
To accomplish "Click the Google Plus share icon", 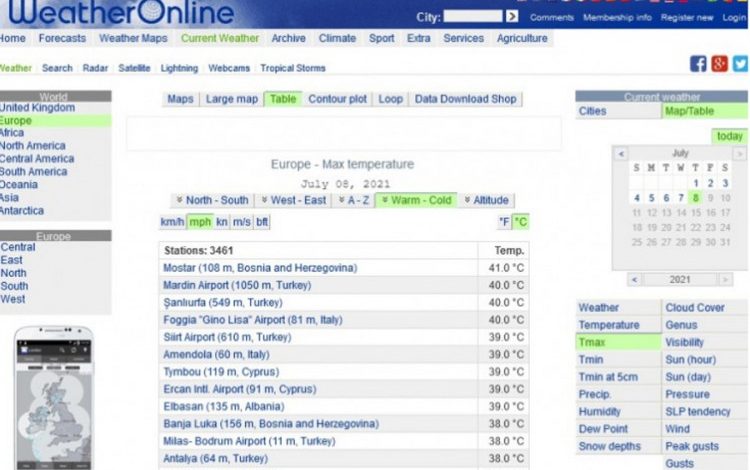I will point(719,64).
